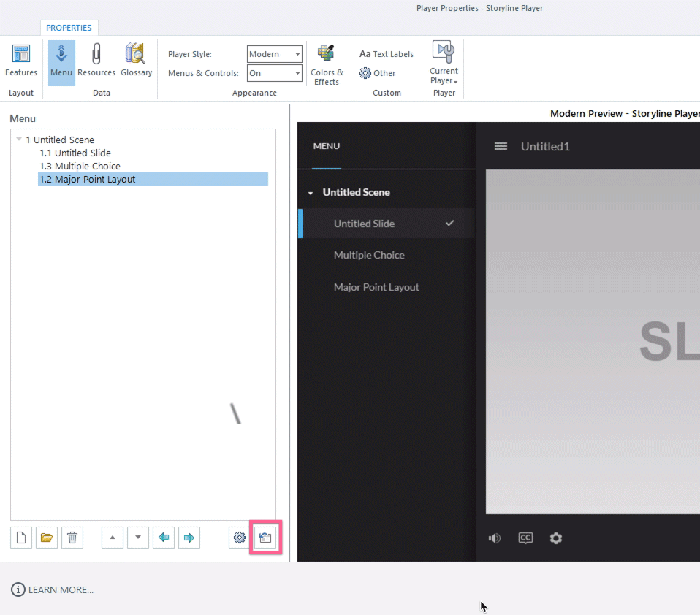Toggle the volume speaker in preview
The height and width of the screenshot is (615, 700).
pyautogui.click(x=495, y=538)
